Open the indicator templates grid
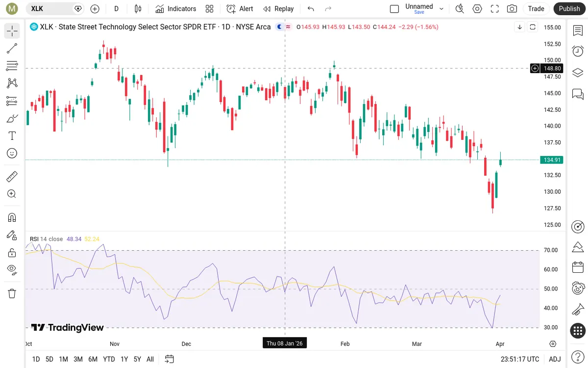This screenshot has width=588, height=368. click(210, 9)
